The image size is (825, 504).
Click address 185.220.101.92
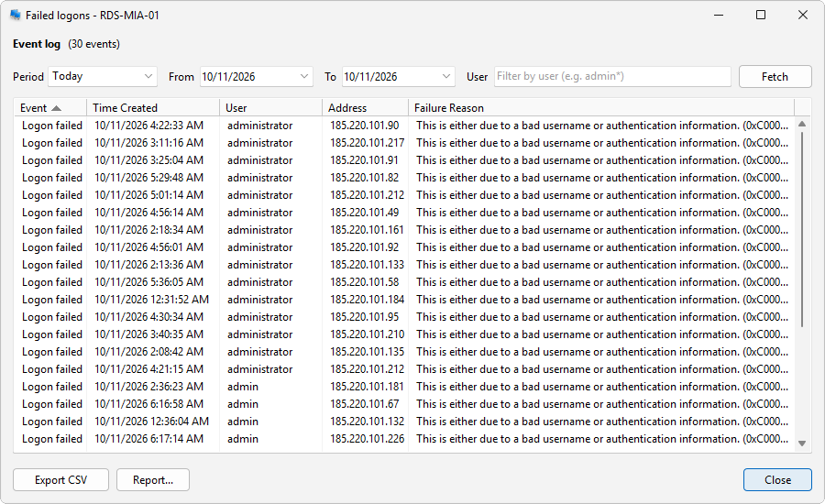[364, 247]
